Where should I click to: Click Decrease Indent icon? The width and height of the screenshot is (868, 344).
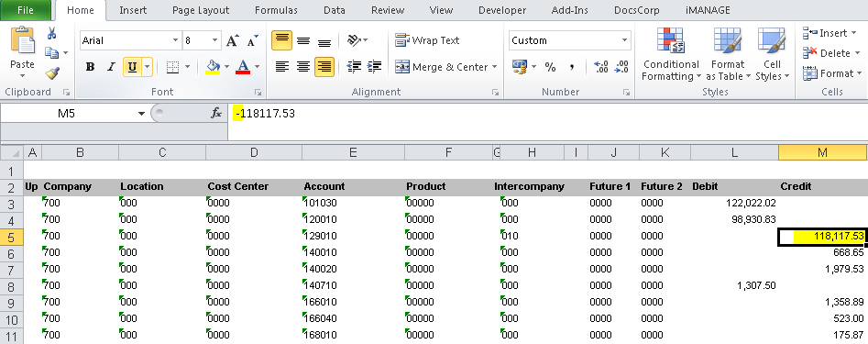click(354, 67)
